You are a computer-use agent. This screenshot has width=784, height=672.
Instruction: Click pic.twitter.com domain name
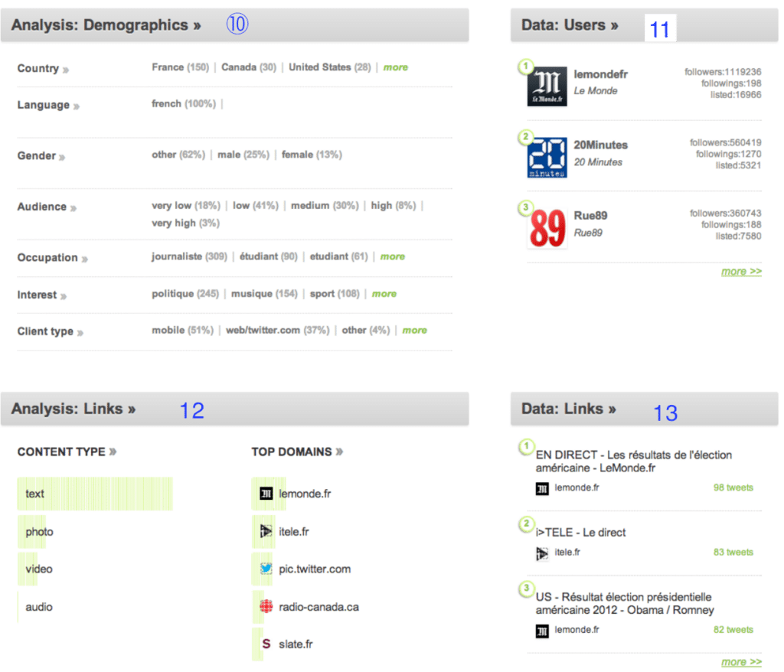pyautogui.click(x=315, y=569)
